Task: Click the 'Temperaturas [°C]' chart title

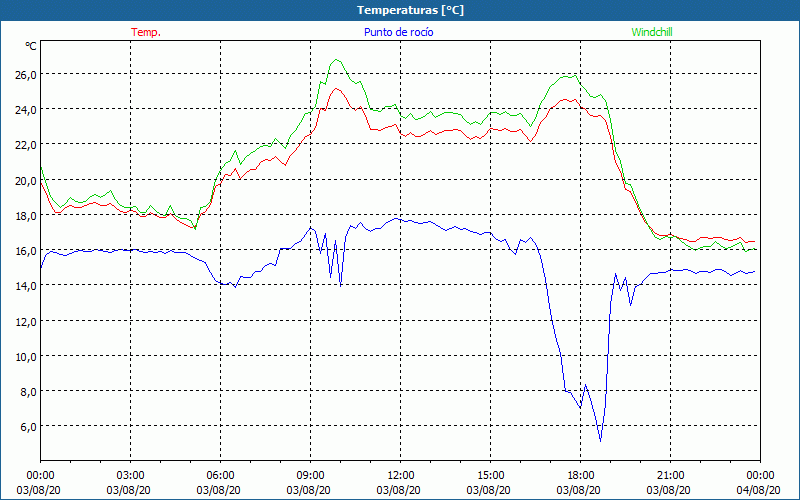Action: click(x=410, y=10)
